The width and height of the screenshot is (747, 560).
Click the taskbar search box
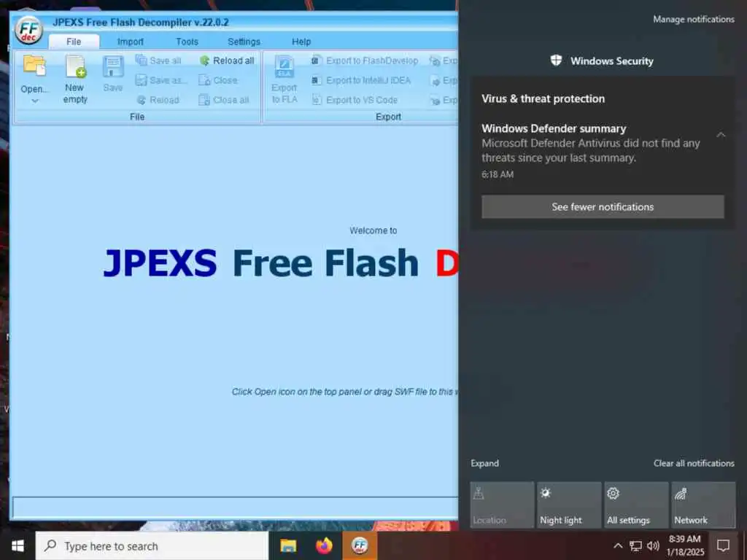pyautogui.click(x=152, y=545)
